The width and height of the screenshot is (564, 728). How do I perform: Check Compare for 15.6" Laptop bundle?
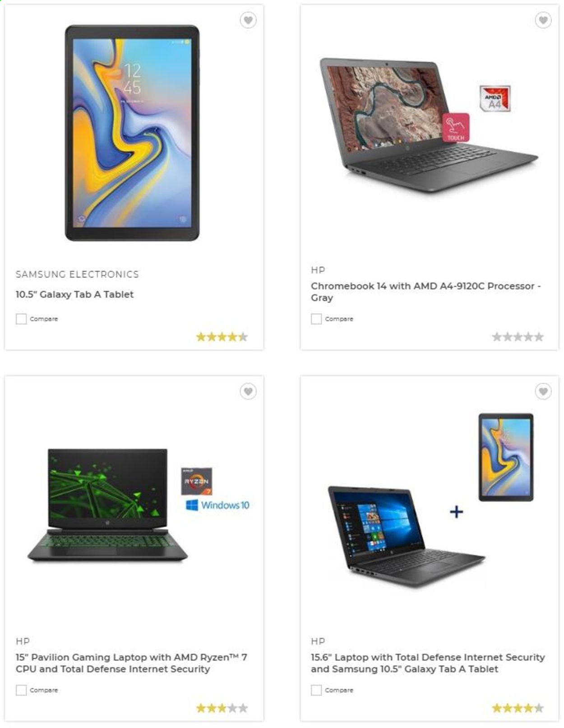pyautogui.click(x=316, y=690)
